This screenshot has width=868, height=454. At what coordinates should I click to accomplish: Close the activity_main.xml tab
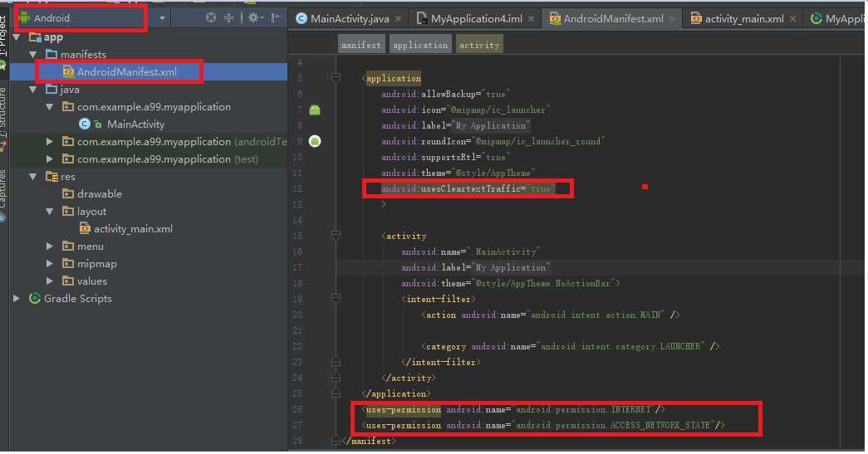point(792,19)
